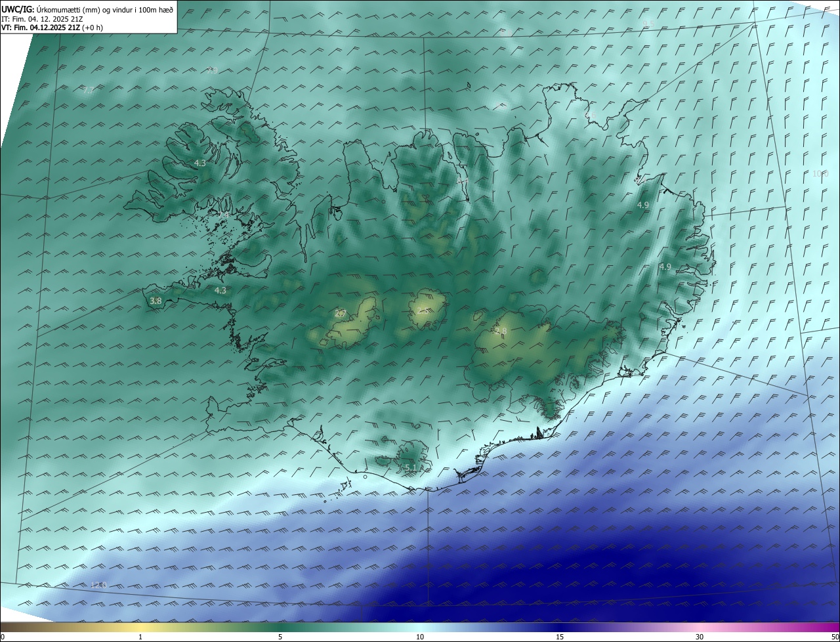Click the 4.3 label in the Westfjords
The width and height of the screenshot is (840, 642).
coord(200,163)
